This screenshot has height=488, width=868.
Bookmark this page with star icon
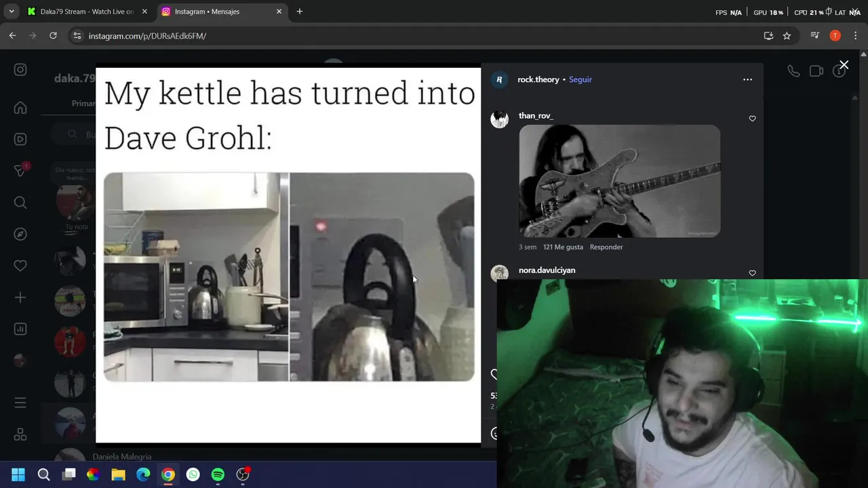click(787, 36)
